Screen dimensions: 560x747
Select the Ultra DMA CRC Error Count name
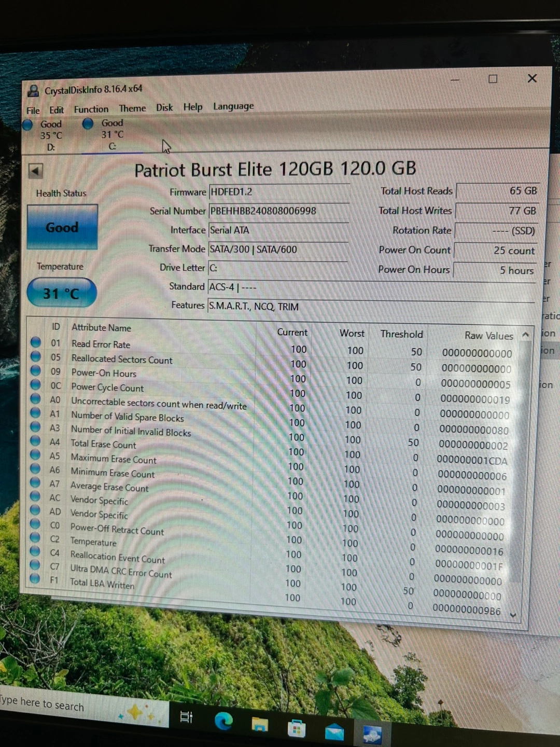121,572
